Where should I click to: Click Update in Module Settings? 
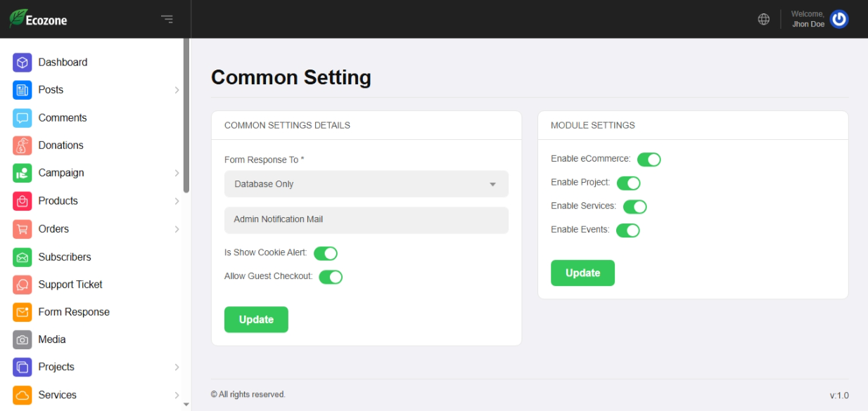click(582, 273)
